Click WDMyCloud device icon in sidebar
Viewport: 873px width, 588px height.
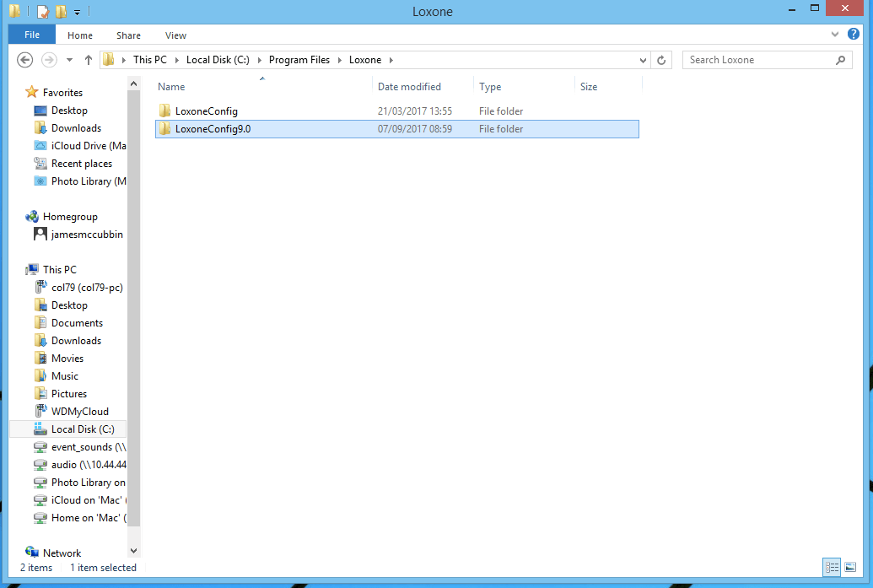[40, 412]
